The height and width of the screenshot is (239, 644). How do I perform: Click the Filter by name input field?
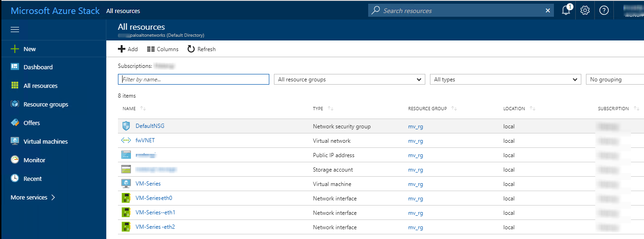(194, 80)
